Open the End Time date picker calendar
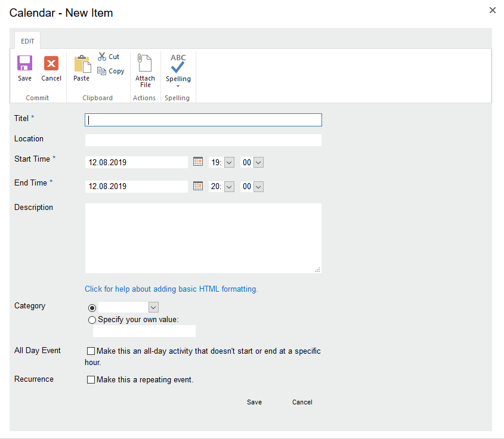 (x=197, y=186)
